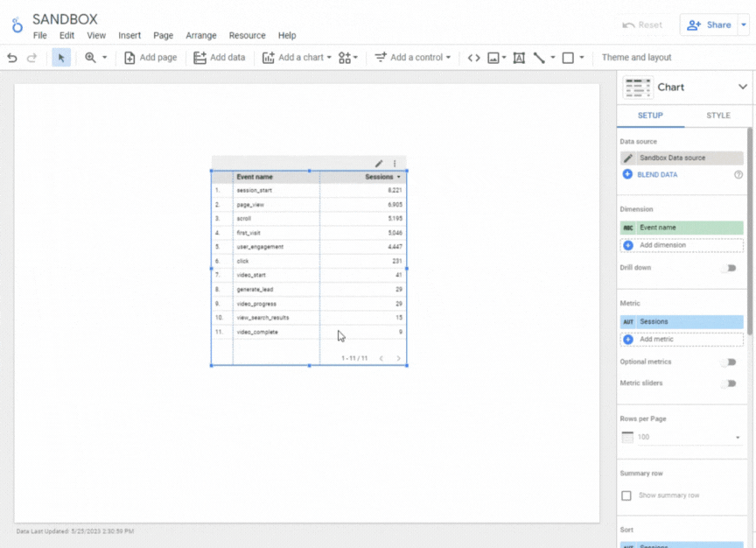This screenshot has height=548, width=756.
Task: Select the line drawing tool
Action: point(539,58)
